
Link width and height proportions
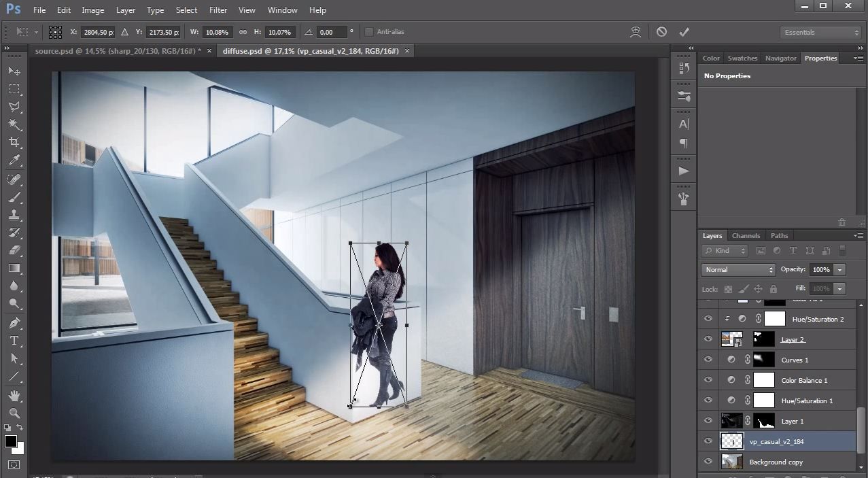[243, 32]
